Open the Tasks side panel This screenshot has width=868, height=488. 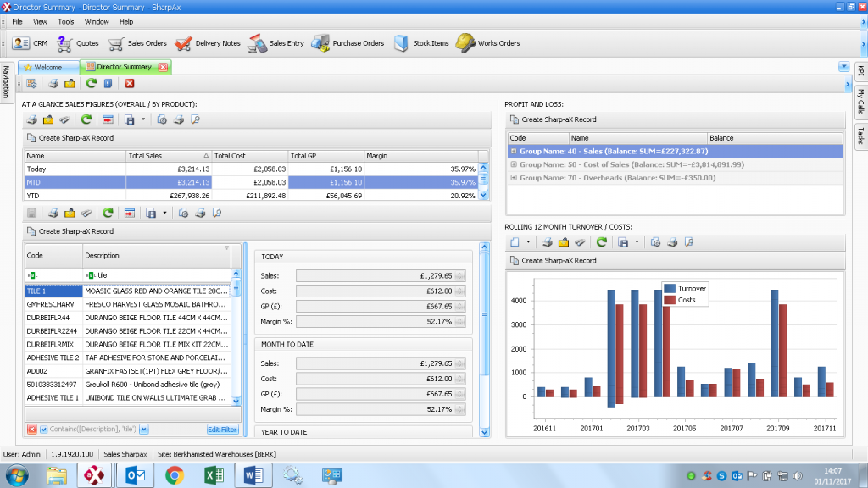861,136
